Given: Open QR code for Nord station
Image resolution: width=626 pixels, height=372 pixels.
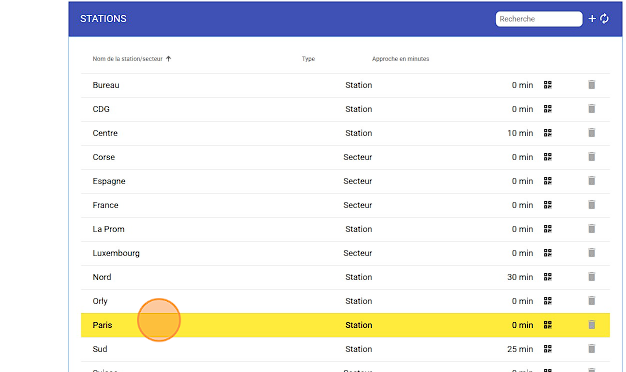Looking at the screenshot, I should (x=548, y=277).
